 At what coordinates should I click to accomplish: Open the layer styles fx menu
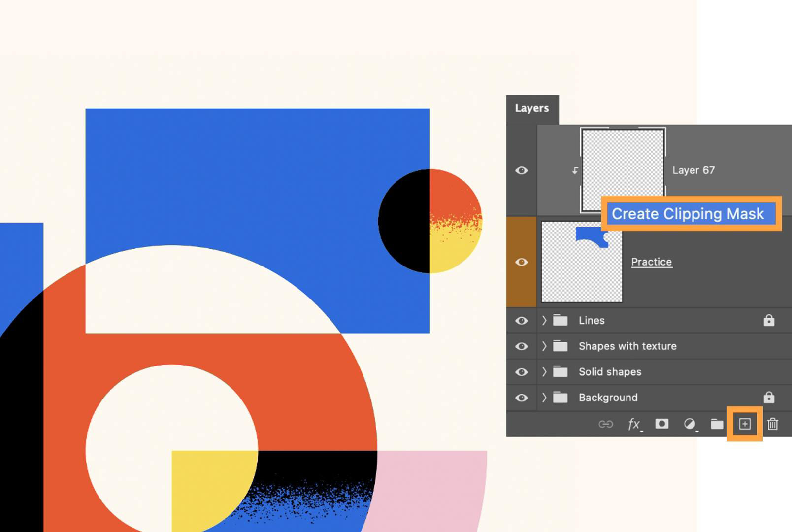[x=634, y=424]
